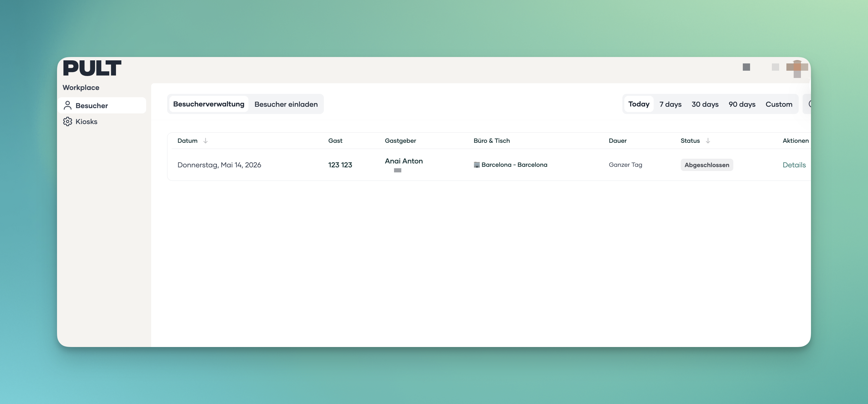Viewport: 868px width, 404px height.
Task: Click the office building icon beside Barcelona
Action: pyautogui.click(x=476, y=165)
